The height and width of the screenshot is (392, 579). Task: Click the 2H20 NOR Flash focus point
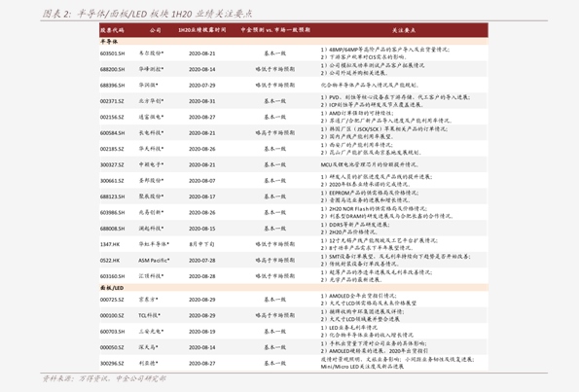tap(374, 209)
